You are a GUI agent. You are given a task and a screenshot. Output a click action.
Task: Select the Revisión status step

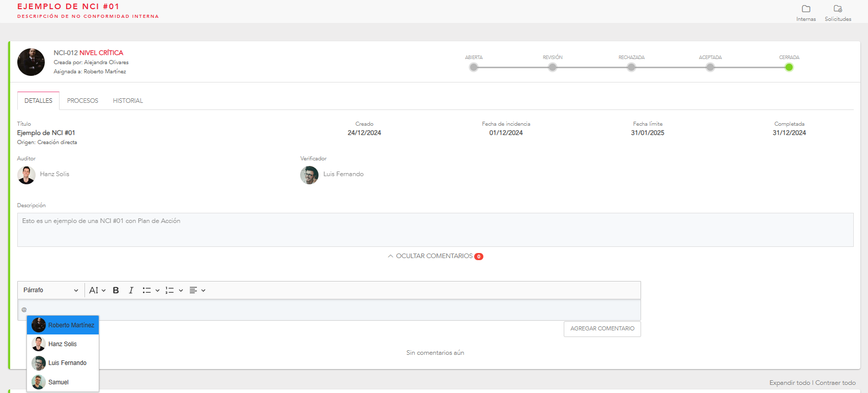click(x=552, y=67)
